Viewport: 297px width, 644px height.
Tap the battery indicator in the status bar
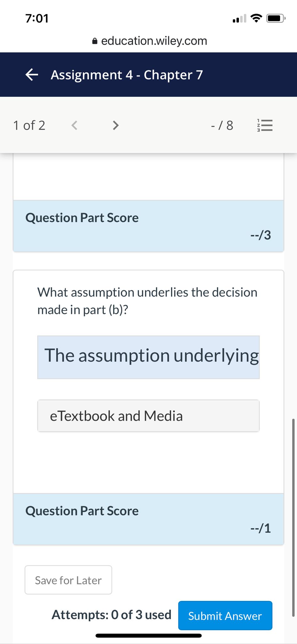(x=275, y=18)
